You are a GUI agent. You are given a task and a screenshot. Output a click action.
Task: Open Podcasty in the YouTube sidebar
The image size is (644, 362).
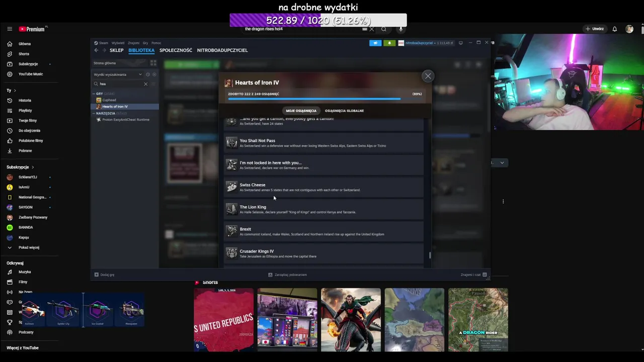click(26, 332)
